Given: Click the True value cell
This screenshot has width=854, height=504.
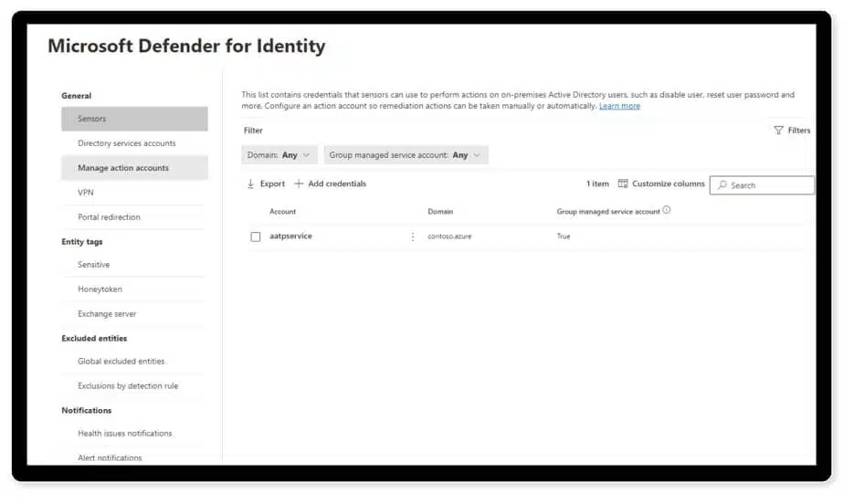Looking at the screenshot, I should (x=564, y=236).
